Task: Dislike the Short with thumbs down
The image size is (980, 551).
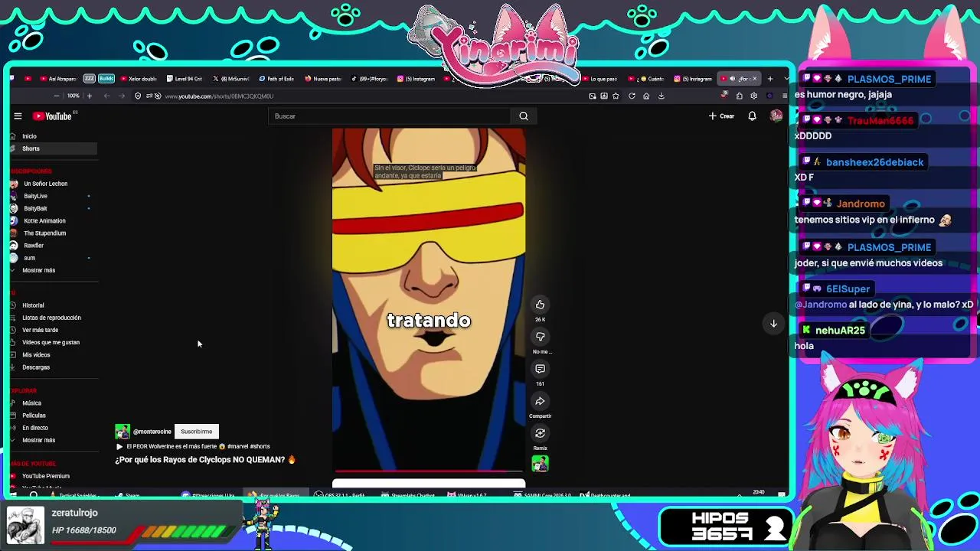Action: click(x=540, y=337)
